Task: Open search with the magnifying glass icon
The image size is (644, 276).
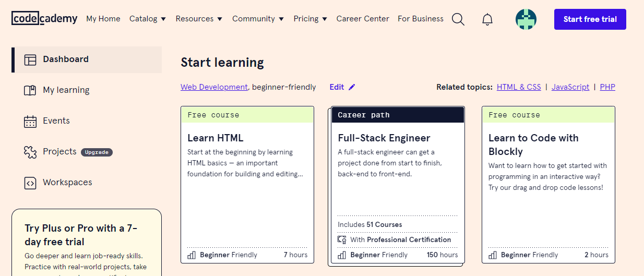Action: coord(458,19)
